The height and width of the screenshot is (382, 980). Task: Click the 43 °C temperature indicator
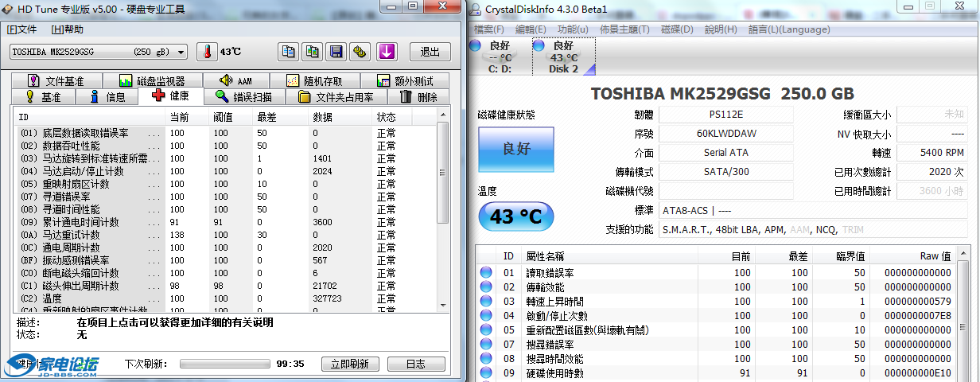[x=515, y=216]
